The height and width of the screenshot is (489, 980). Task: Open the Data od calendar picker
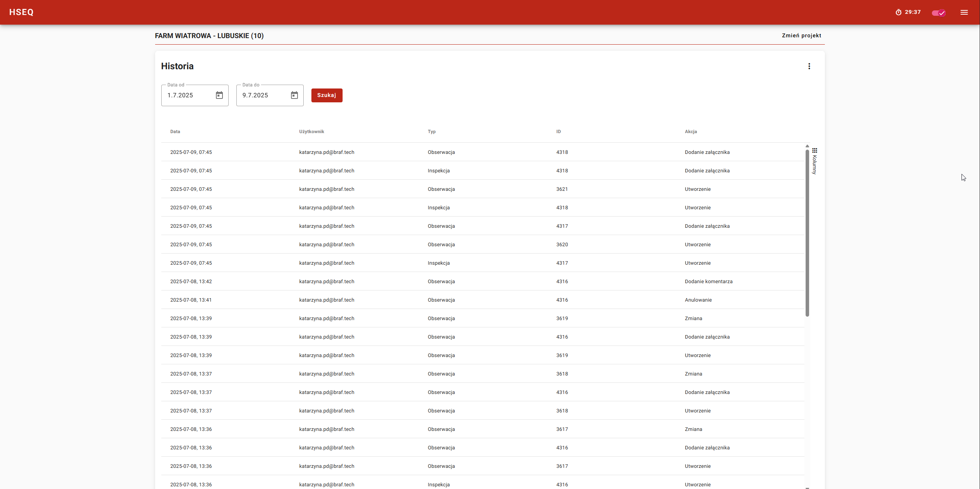(219, 95)
